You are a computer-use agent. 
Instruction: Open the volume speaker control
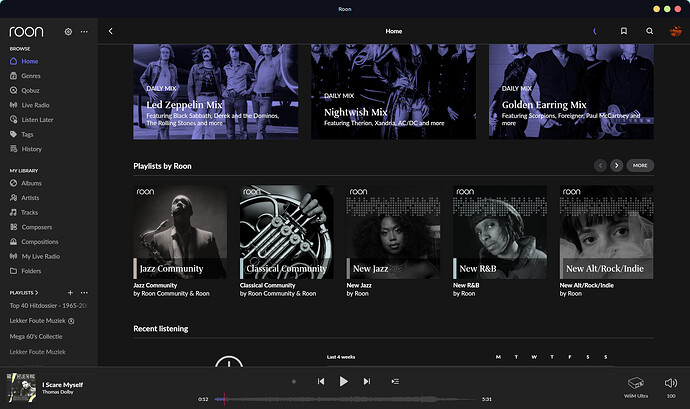[671, 383]
